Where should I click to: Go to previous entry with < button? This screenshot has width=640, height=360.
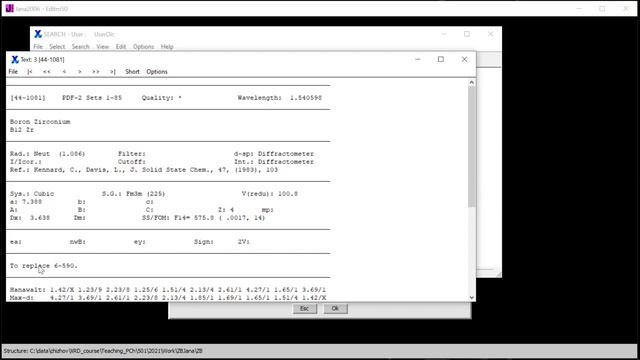click(64, 71)
